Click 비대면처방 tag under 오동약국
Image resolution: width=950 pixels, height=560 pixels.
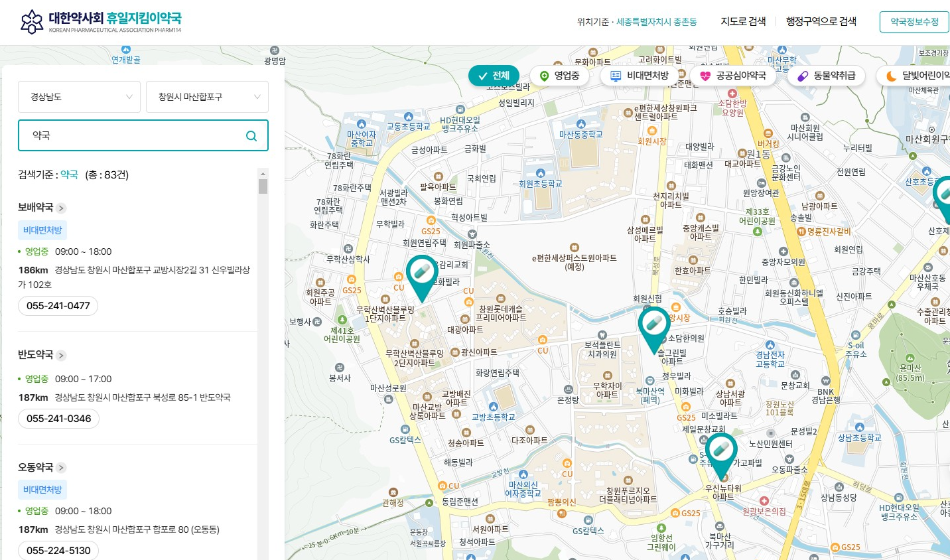(x=42, y=490)
